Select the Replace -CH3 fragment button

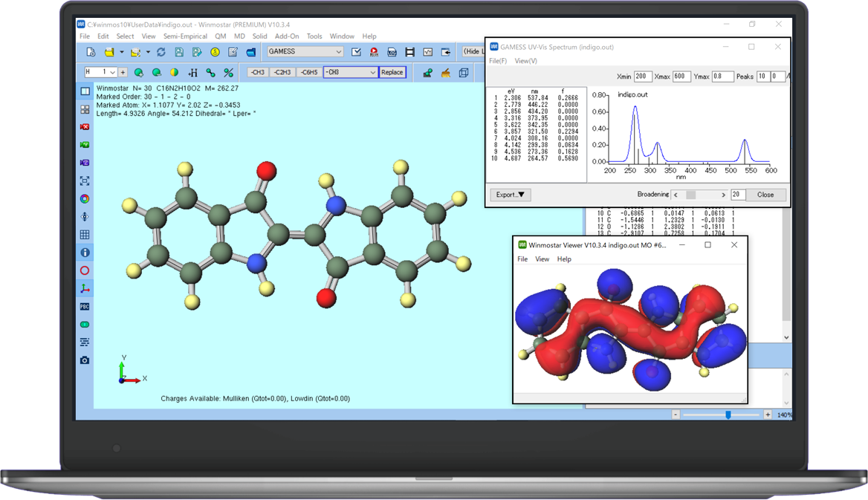coord(258,71)
